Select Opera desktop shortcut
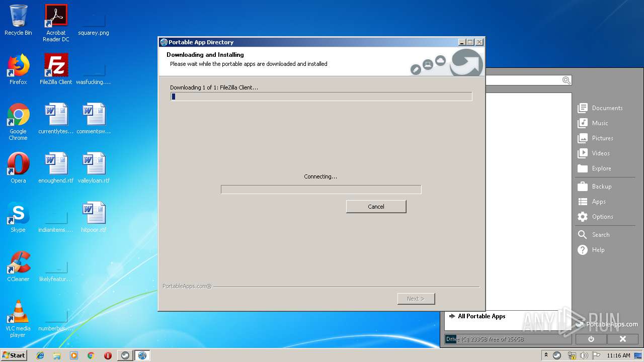Viewport: 644px width, 362px height. [x=18, y=168]
